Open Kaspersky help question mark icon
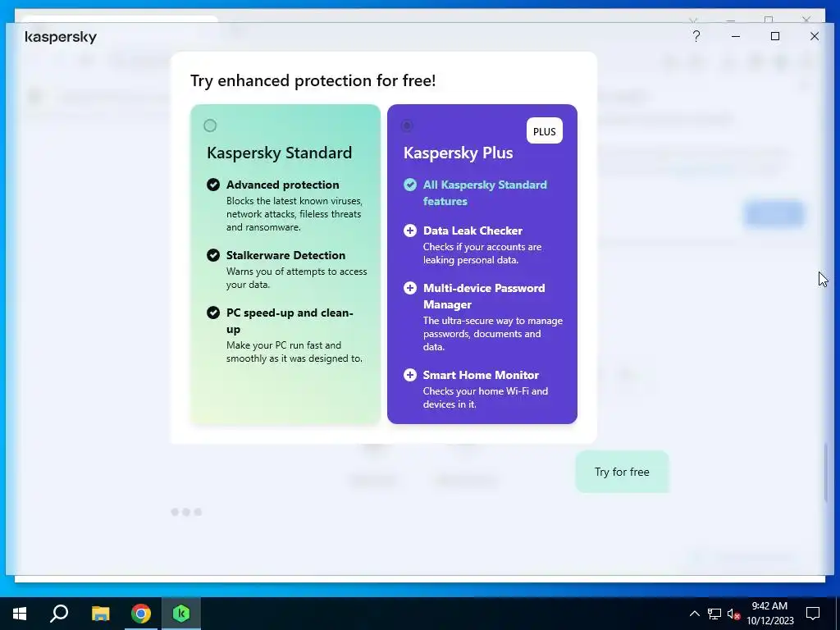The image size is (840, 630). coord(696,36)
